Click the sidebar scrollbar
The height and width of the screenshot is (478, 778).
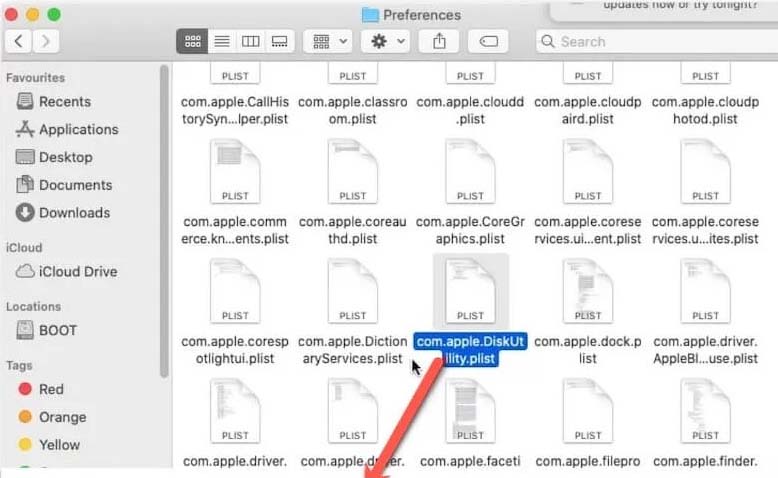tap(164, 221)
